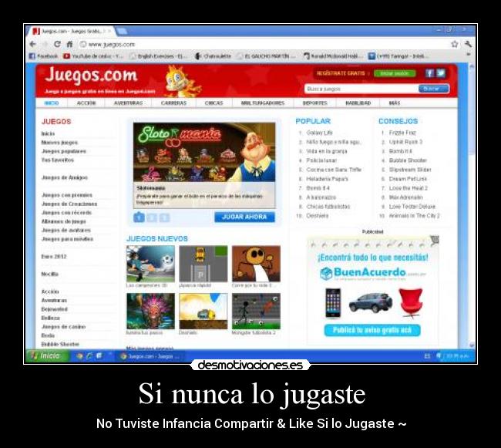Click Vida en la granja in Popular
Screen dimensions: 501x448
pyautogui.click(x=327, y=151)
